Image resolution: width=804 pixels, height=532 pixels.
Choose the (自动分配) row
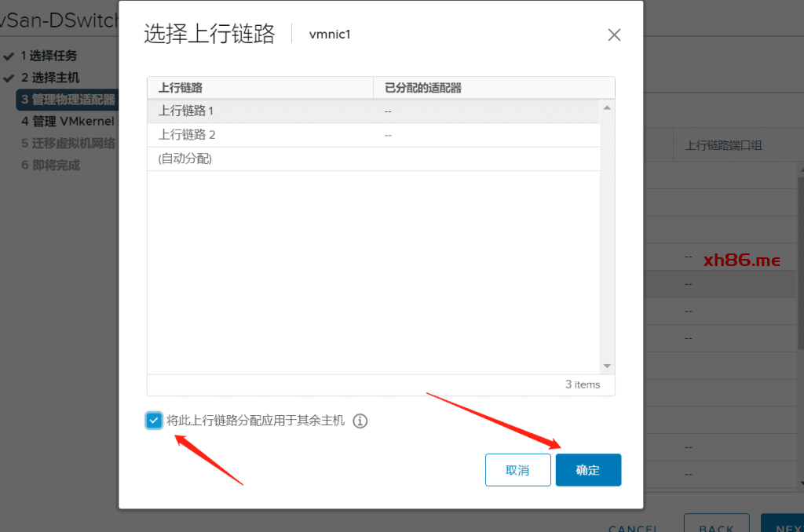(x=373, y=159)
